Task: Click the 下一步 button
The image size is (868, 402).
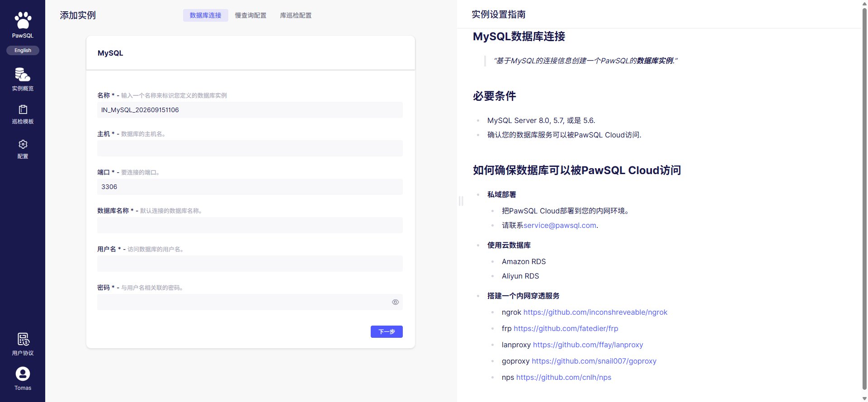Action: click(387, 331)
